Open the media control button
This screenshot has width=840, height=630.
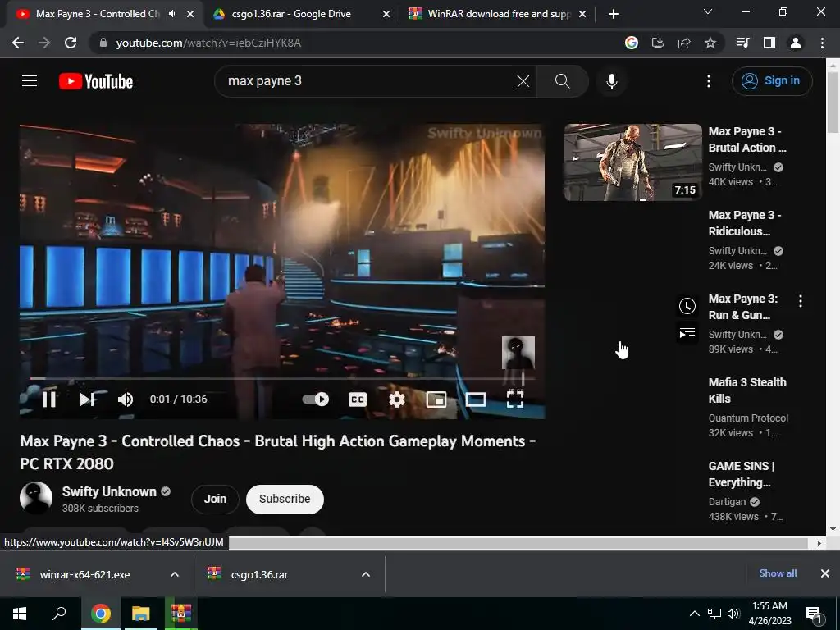point(742,43)
